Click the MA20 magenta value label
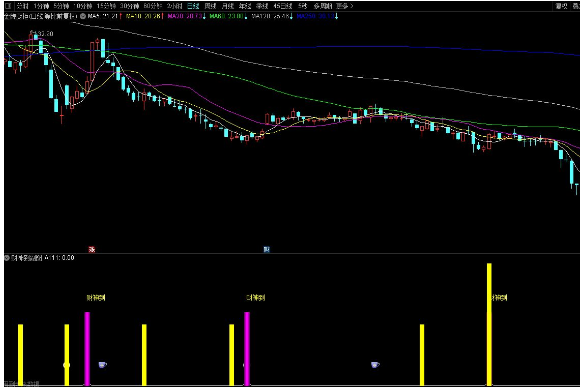 click(x=186, y=16)
